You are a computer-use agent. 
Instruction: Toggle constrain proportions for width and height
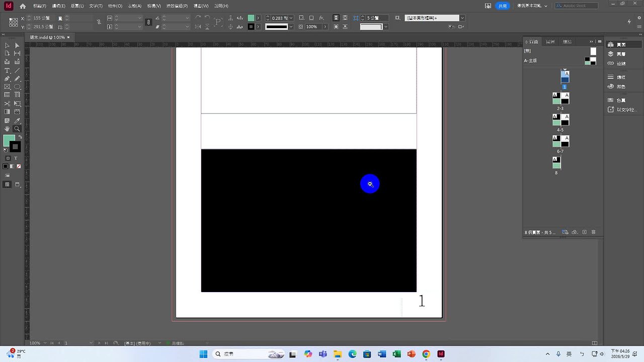99,22
